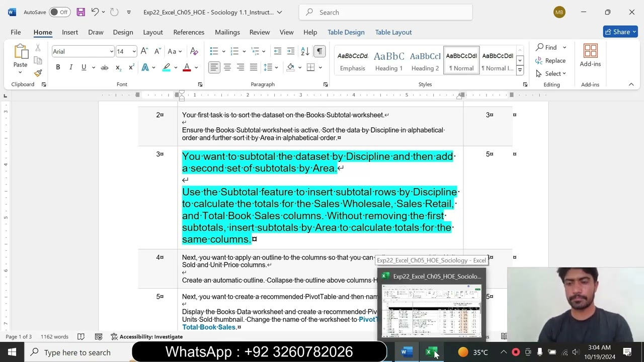Select the Format Painter brush

click(38, 73)
